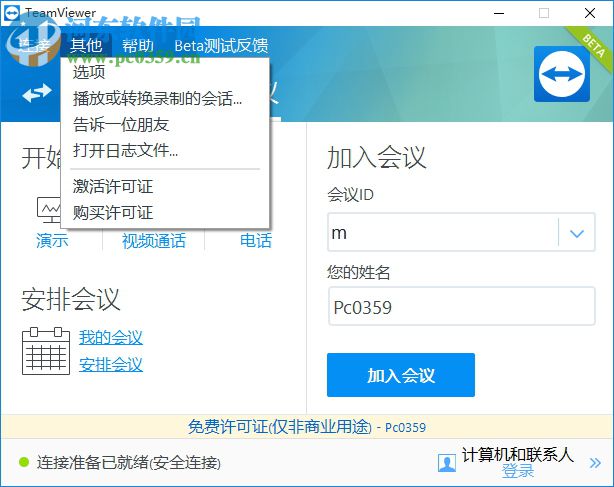Open the Beta测试反馈 menu

(x=221, y=46)
